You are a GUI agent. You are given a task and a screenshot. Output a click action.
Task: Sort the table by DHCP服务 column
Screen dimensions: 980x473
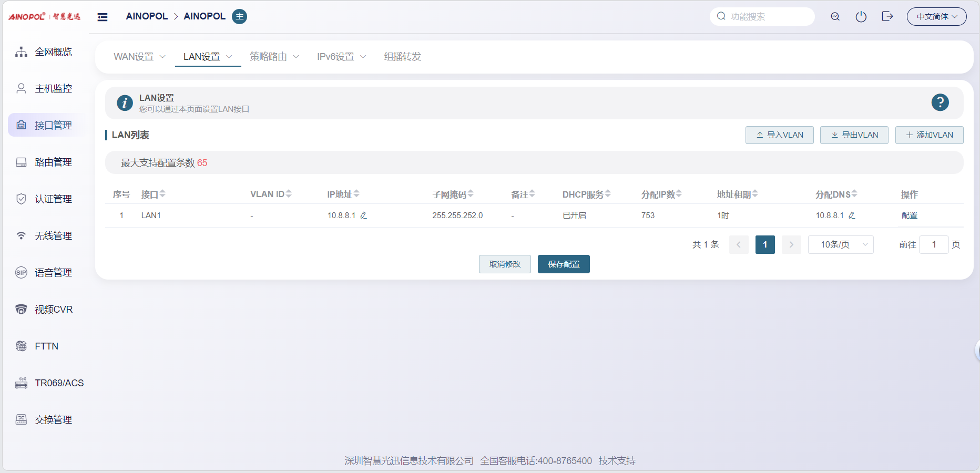tap(608, 194)
